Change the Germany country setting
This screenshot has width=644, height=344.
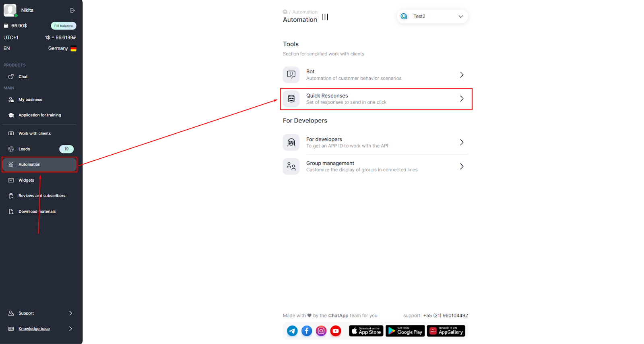click(62, 48)
